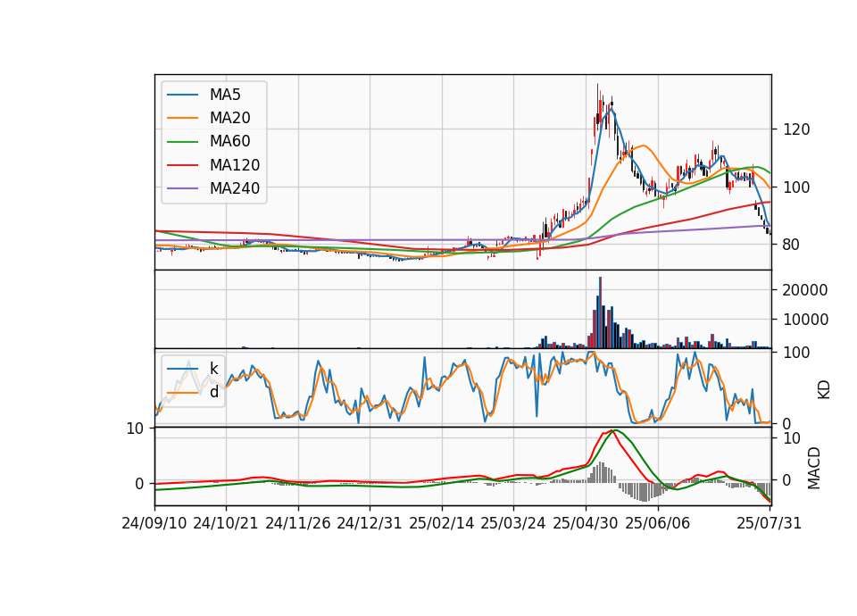
Task: Click the 25/02/14 date label
Action: pos(442,523)
